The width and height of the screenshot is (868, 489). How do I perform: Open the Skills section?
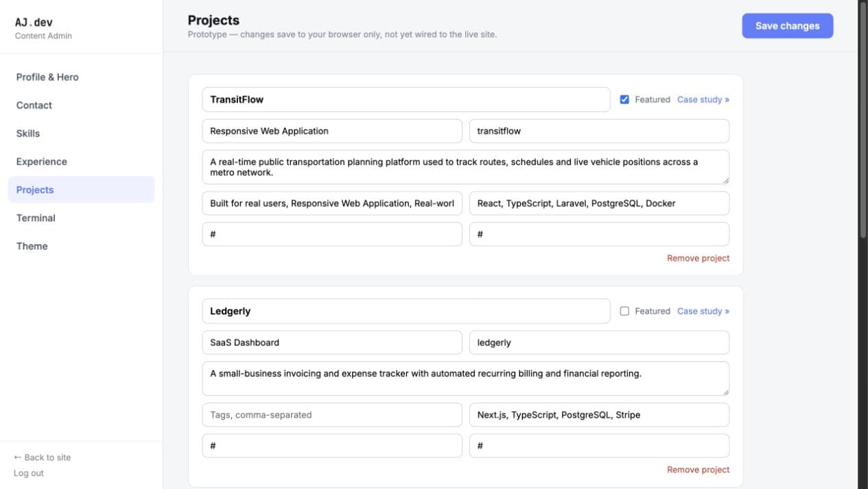pos(81,133)
